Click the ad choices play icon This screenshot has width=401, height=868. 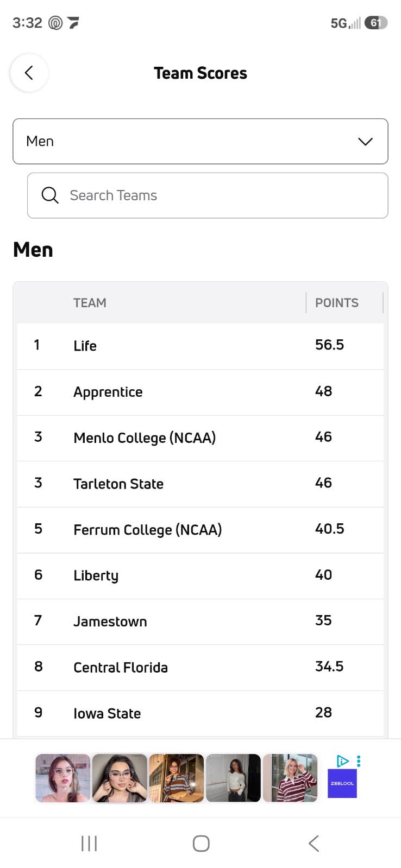click(x=342, y=761)
